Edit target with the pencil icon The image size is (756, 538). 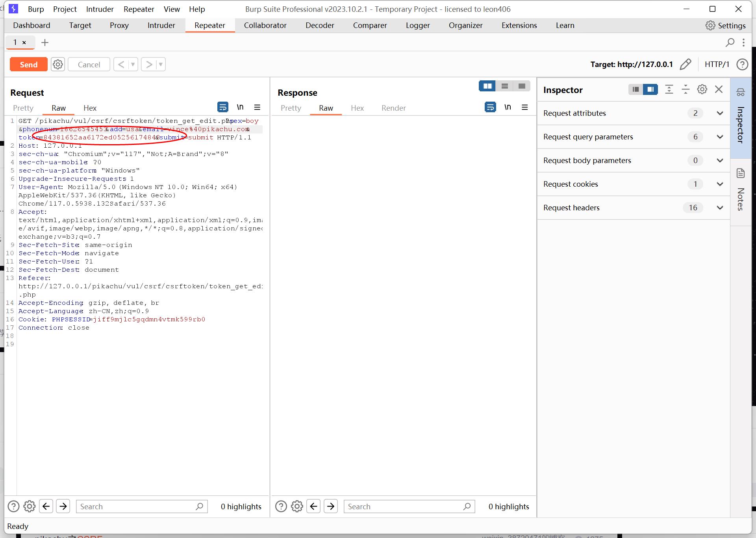coord(686,64)
